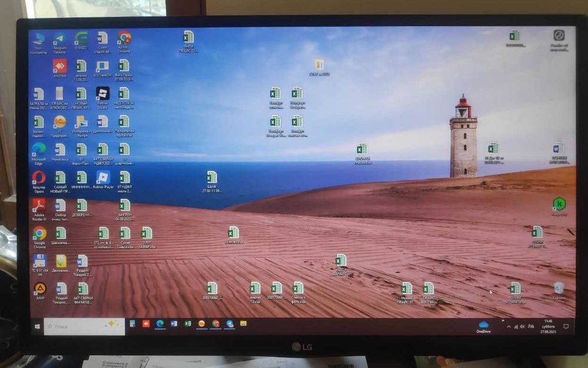588x368 pixels.
Task: Open Word from the taskbar
Action: point(173,323)
